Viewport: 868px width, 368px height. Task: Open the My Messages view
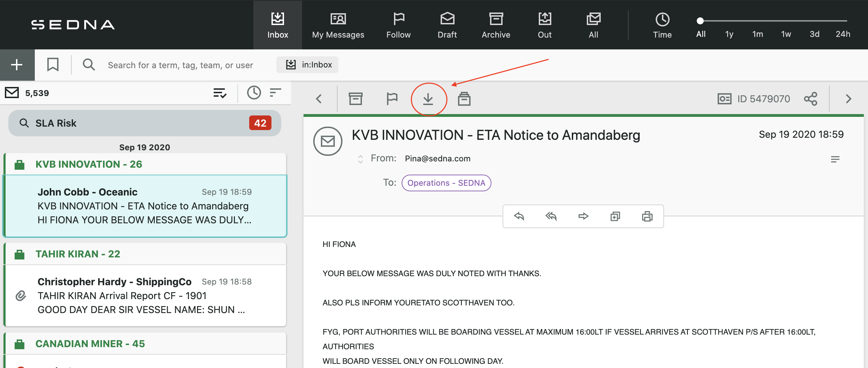pyautogui.click(x=338, y=24)
